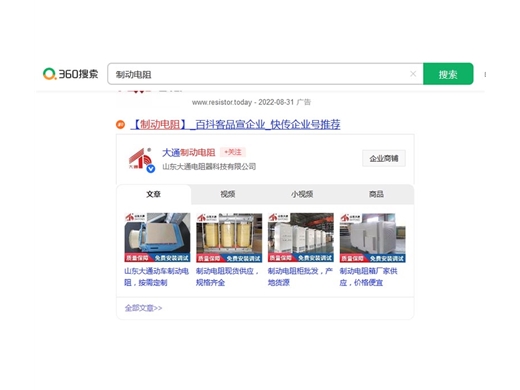The width and height of the screenshot is (520, 390).
Task: Select the 文章 tab
Action: pyautogui.click(x=154, y=194)
